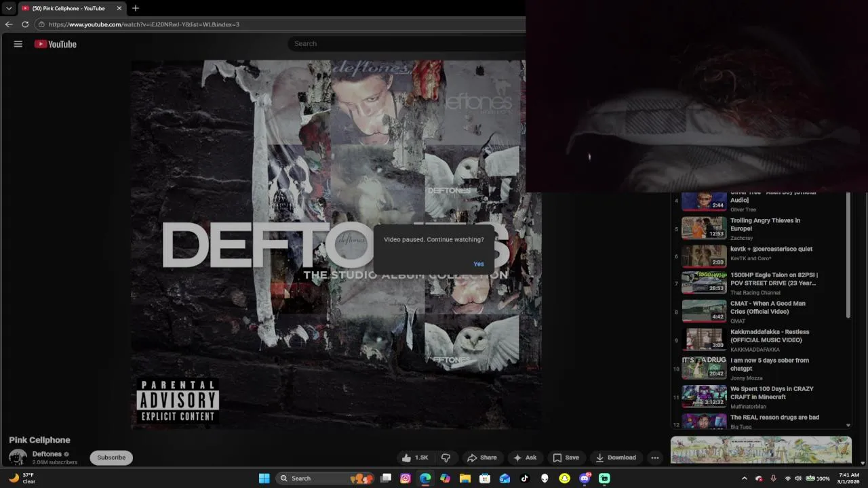
Task: Open the volume speaker control
Action: point(798,479)
